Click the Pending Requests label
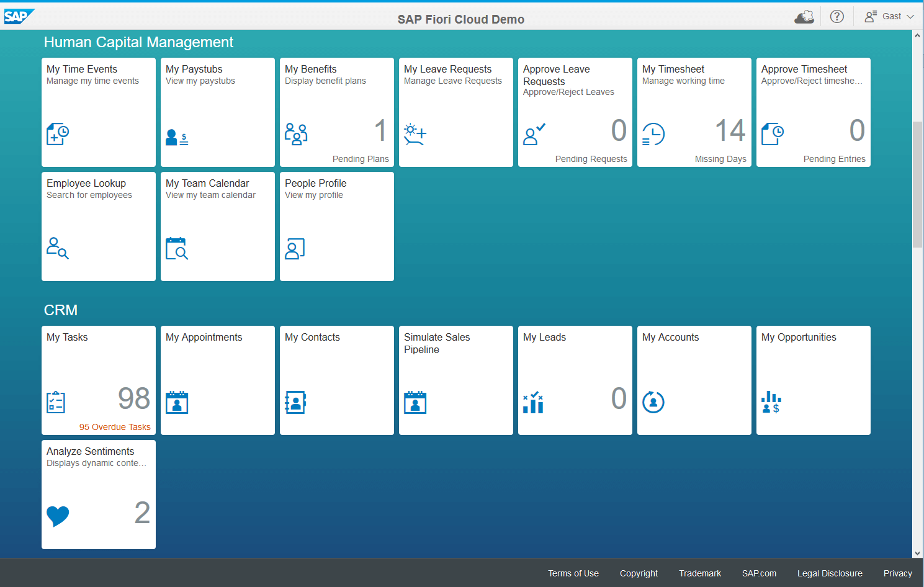Image resolution: width=924 pixels, height=587 pixels. point(591,159)
